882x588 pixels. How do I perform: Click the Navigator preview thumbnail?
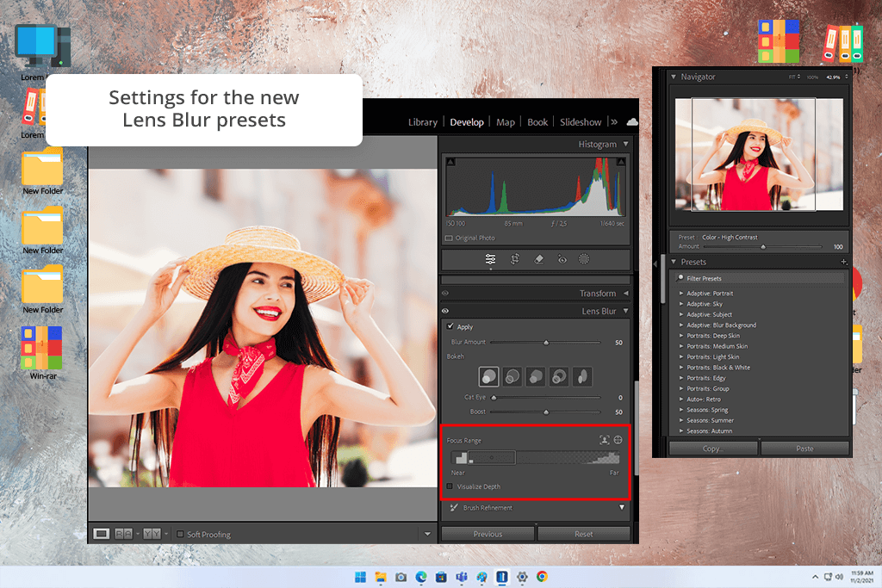click(x=759, y=155)
